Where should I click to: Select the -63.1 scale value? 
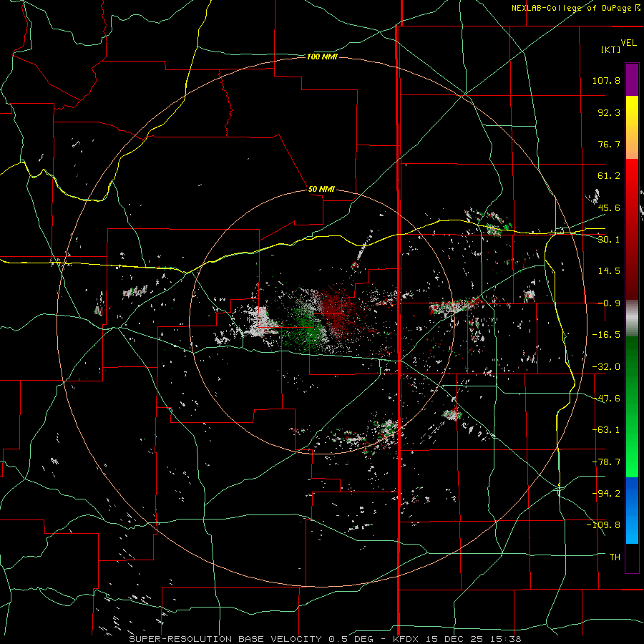click(x=606, y=430)
